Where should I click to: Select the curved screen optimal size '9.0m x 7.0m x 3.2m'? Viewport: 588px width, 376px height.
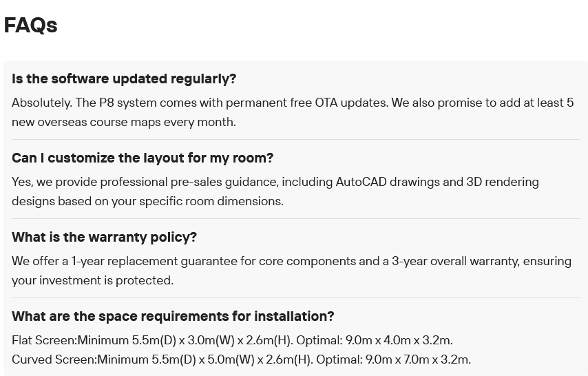(x=418, y=359)
